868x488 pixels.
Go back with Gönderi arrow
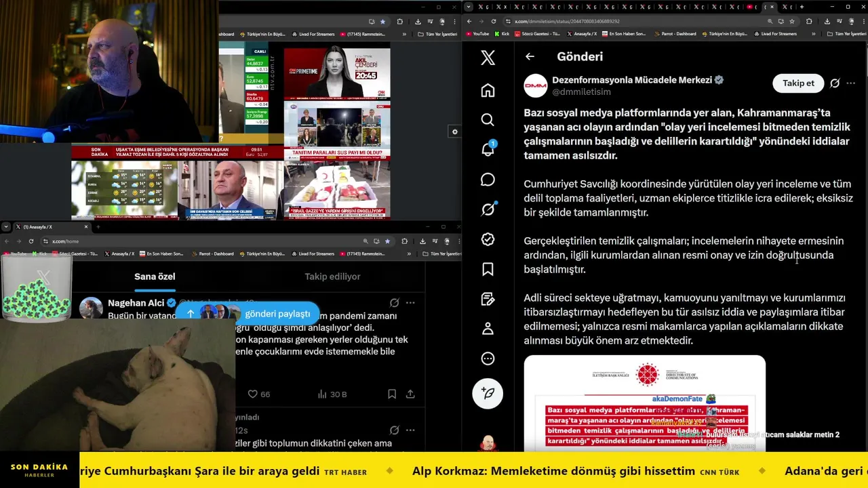pyautogui.click(x=530, y=57)
